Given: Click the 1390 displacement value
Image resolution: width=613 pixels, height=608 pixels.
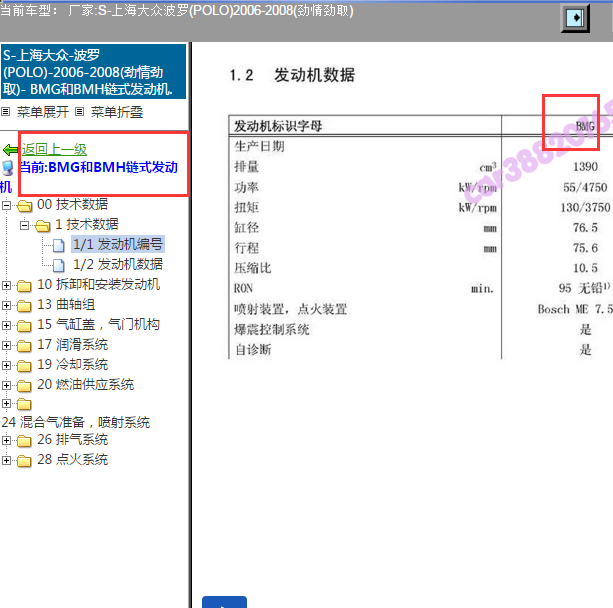Looking at the screenshot, I should click(585, 167).
